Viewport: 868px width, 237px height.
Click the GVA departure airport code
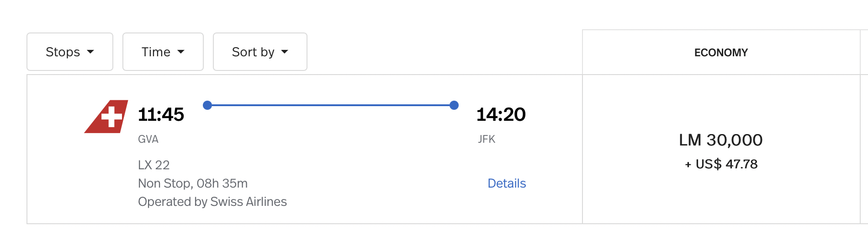[x=148, y=139]
